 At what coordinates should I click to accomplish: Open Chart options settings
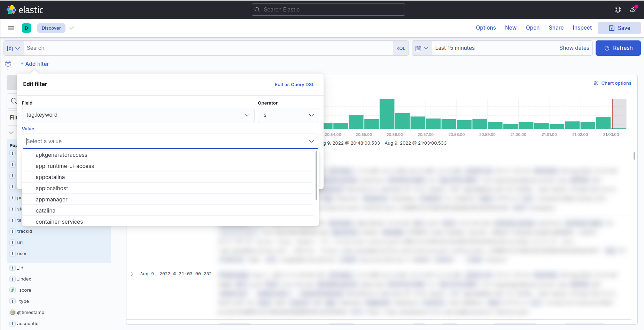click(x=612, y=83)
